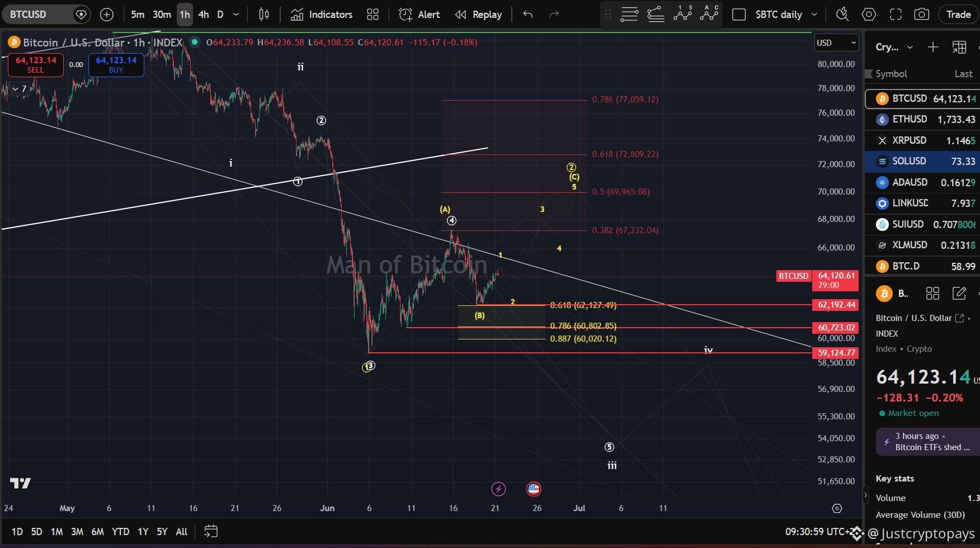The height and width of the screenshot is (548, 980).
Task: Select the daily D timeframe
Action: (x=220, y=15)
